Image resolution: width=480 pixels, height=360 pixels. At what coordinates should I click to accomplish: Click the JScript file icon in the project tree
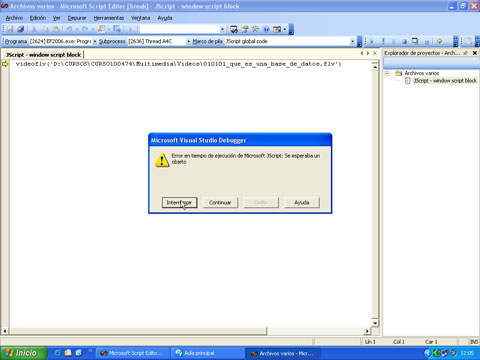(x=408, y=81)
